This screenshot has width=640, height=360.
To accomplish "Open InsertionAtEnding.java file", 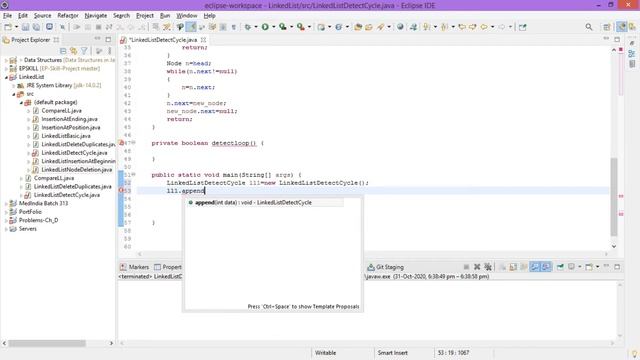I will [69, 119].
